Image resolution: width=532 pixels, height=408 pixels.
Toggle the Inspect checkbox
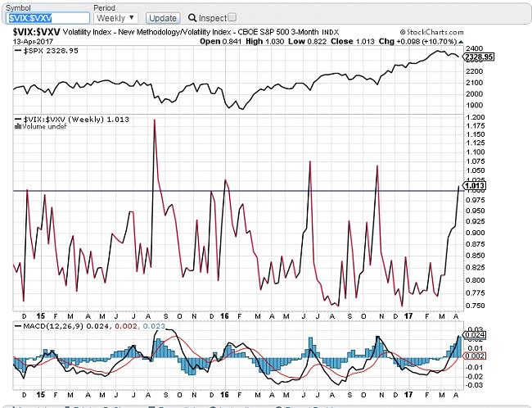click(232, 17)
